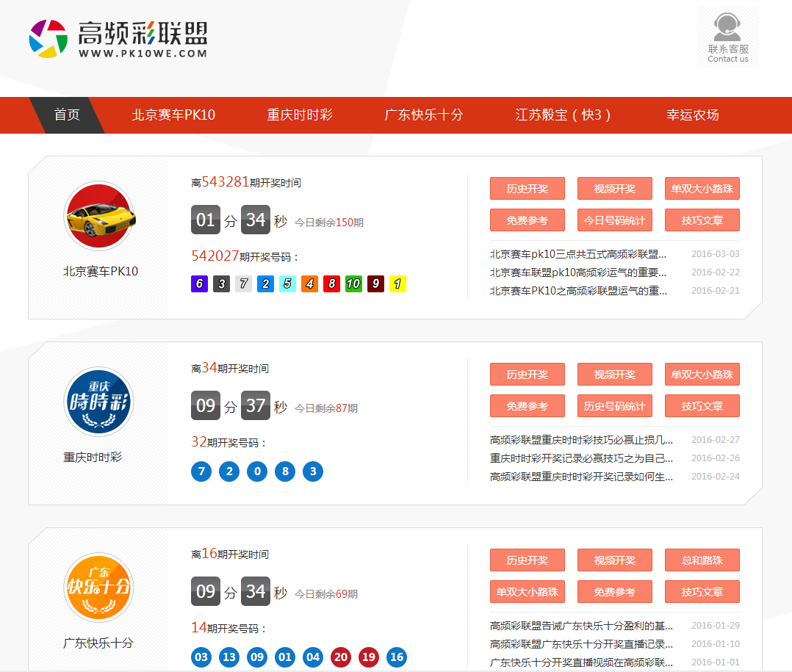This screenshot has width=792, height=672.
Task: Go to the 首页 tab
Action: 67,115
